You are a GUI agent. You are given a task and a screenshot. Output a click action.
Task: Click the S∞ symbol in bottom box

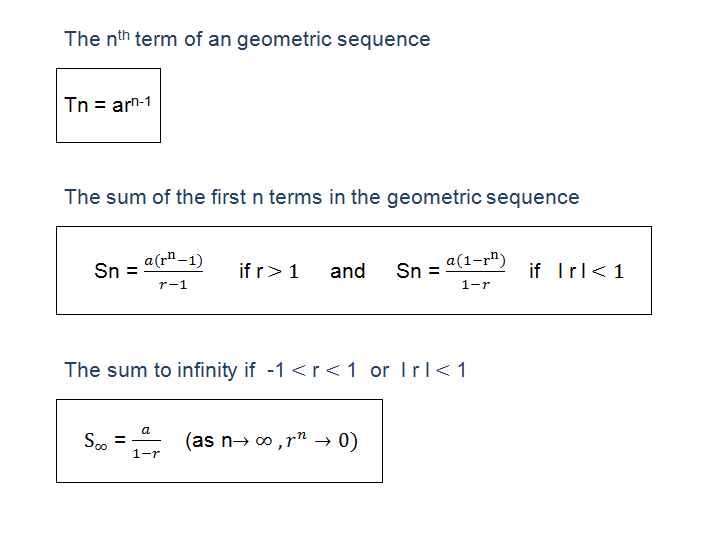click(x=96, y=440)
